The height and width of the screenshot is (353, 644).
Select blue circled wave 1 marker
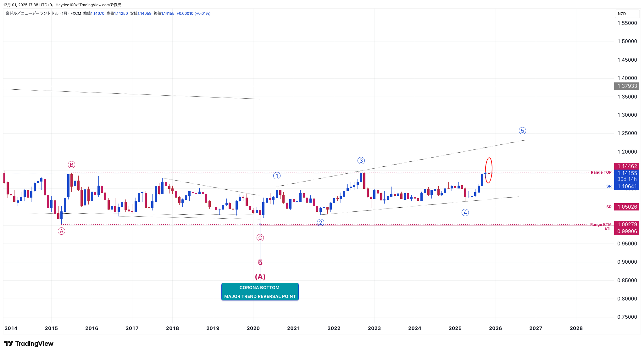tap(277, 176)
